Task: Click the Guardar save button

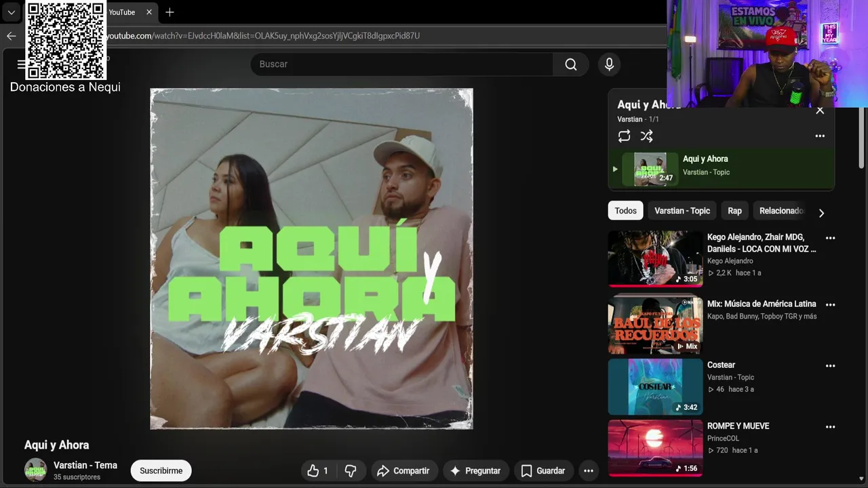Action: [543, 470]
